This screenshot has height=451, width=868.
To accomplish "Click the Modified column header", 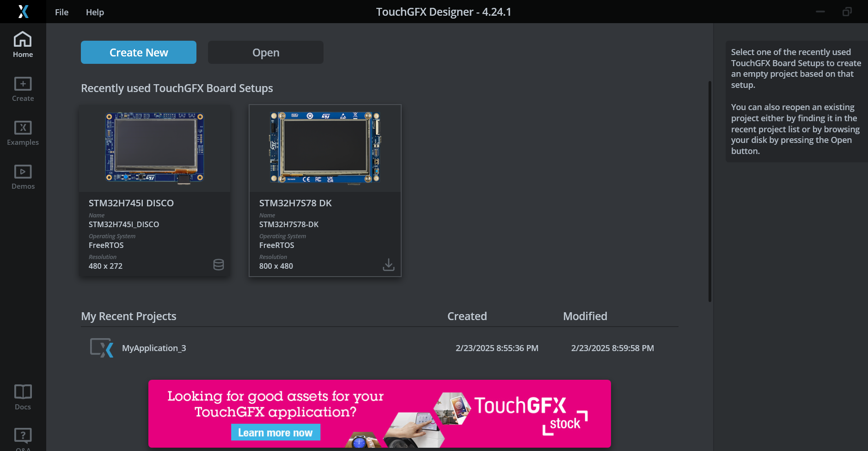I will [585, 316].
